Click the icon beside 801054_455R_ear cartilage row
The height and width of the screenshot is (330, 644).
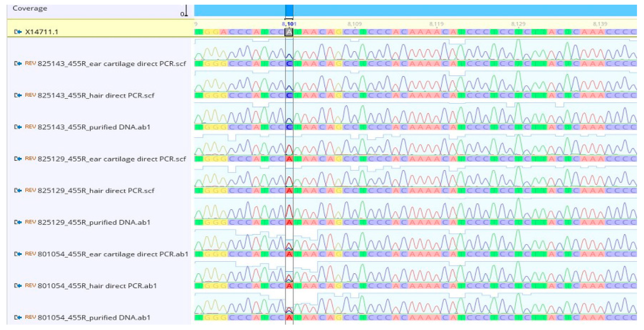(x=18, y=254)
